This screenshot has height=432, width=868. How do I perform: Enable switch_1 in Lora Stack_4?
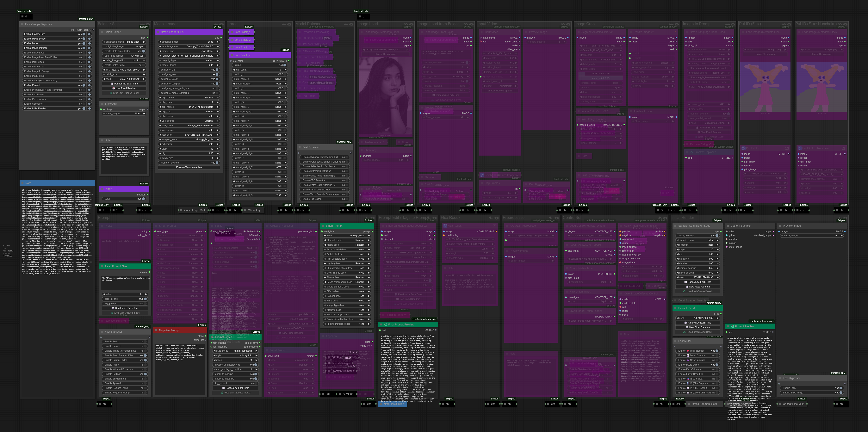285,74
